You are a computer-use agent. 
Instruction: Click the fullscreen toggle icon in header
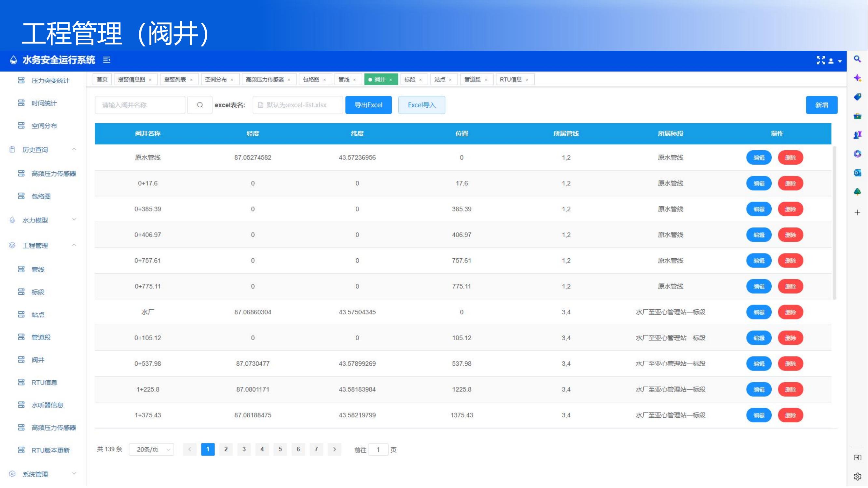(x=821, y=61)
